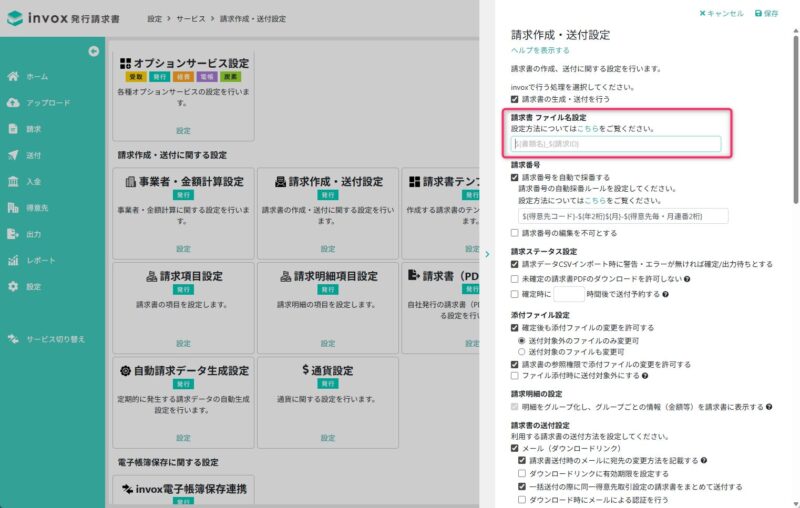
Task: Click the chart icon beside レポート
Action: (x=13, y=260)
